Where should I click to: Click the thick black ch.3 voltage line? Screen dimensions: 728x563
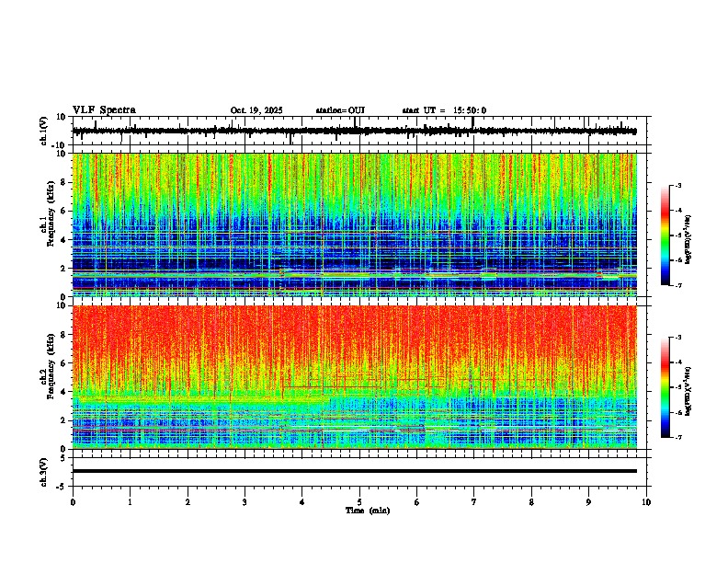pyautogui.click(x=355, y=471)
